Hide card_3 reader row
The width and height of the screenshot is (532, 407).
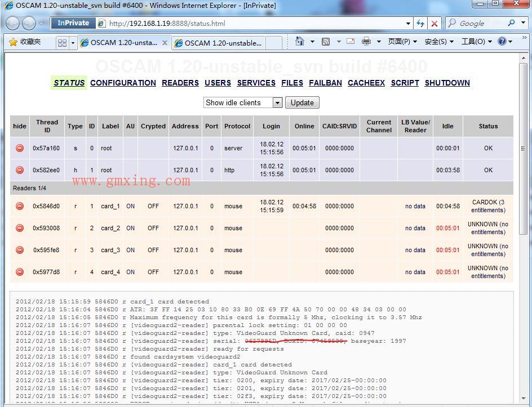[20, 250]
